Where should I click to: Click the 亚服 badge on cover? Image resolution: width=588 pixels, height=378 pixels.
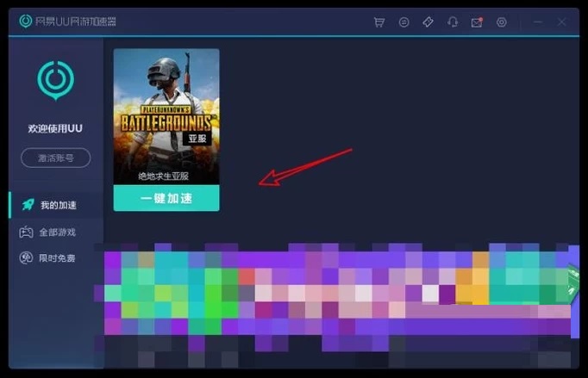pos(197,139)
